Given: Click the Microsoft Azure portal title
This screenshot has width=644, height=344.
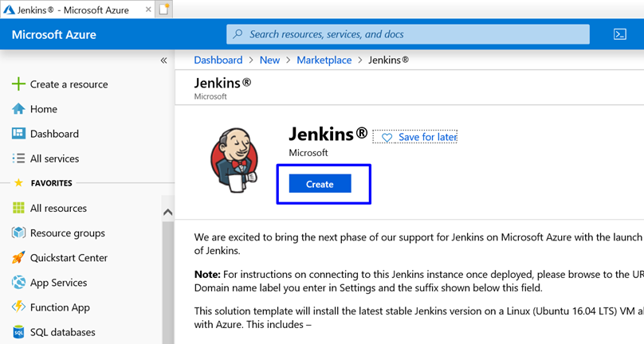Looking at the screenshot, I should point(54,34).
